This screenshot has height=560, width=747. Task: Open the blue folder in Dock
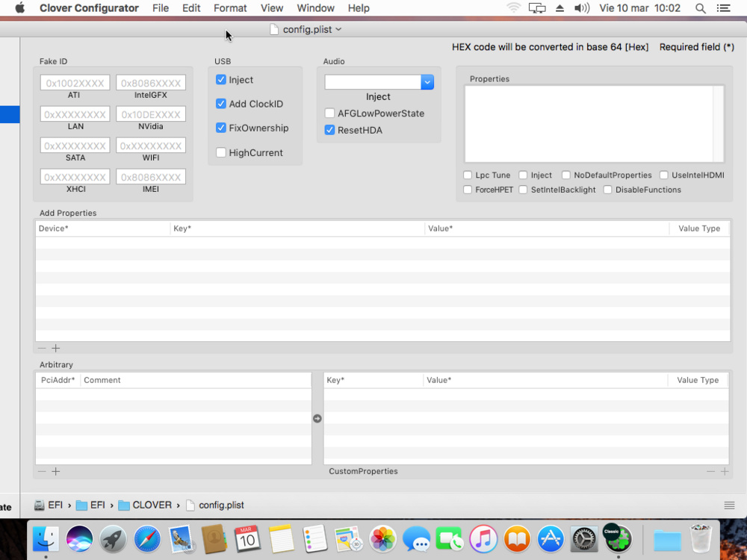tap(667, 541)
